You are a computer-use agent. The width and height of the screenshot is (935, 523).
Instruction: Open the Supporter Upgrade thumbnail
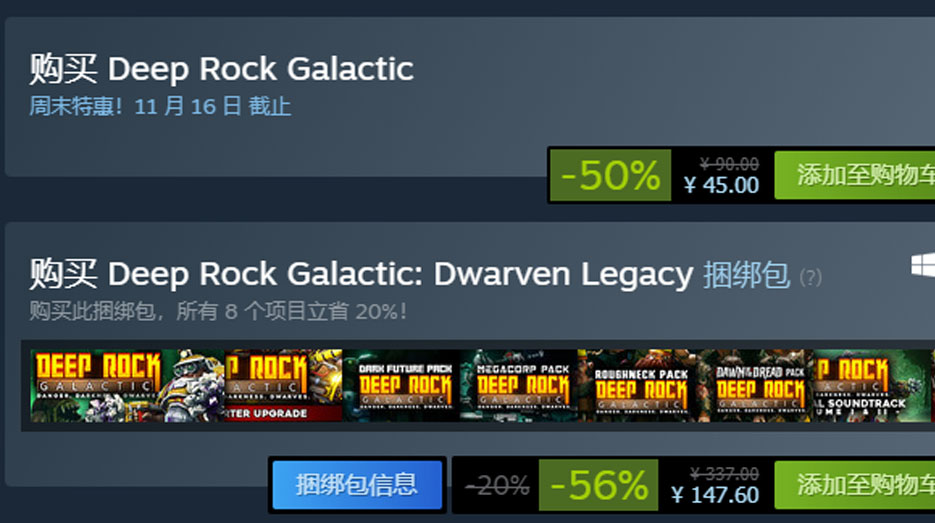[x=284, y=386]
